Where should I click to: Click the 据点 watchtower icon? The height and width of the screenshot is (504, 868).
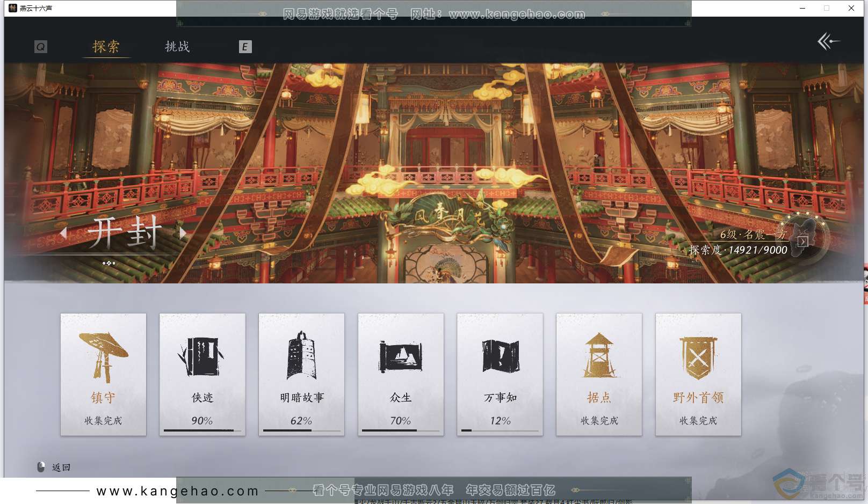pos(599,355)
